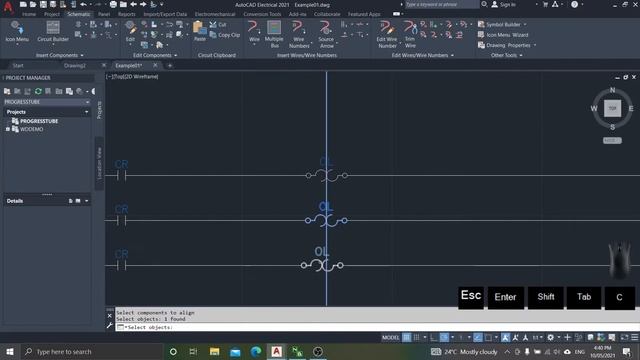Switch to the Panel ribbon tab
The width and height of the screenshot is (640, 360).
104,14
